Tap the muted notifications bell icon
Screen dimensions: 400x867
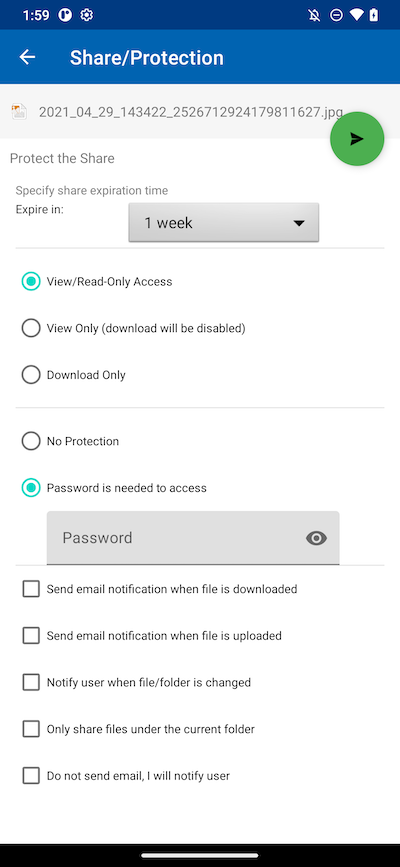click(314, 15)
